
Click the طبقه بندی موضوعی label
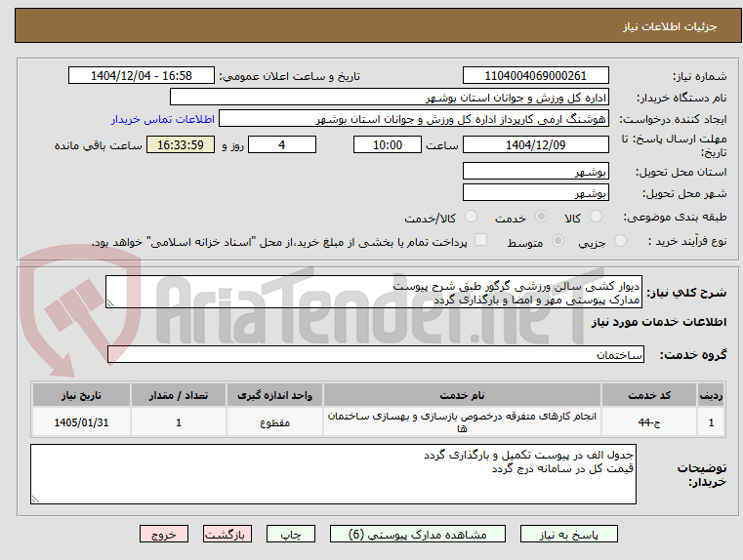coord(675,218)
